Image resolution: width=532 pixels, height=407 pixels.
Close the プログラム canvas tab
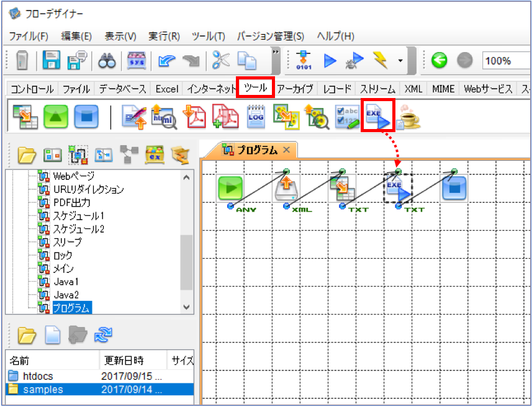(286, 150)
